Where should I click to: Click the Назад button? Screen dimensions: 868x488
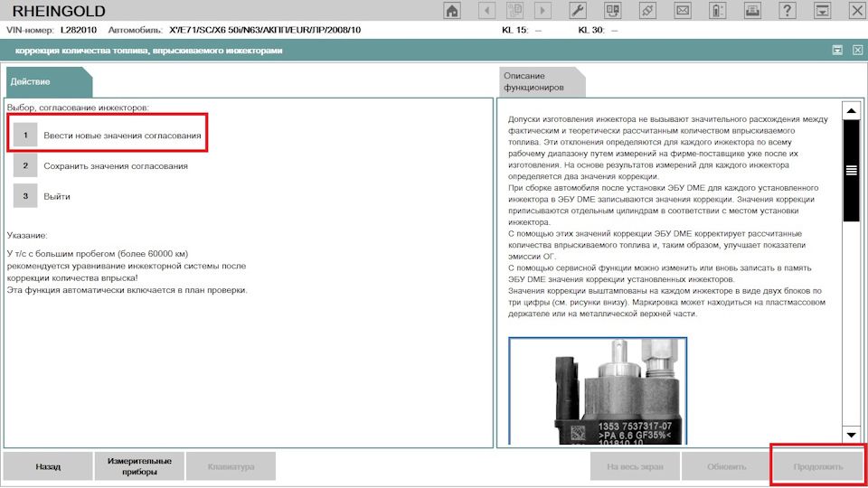[x=48, y=466]
